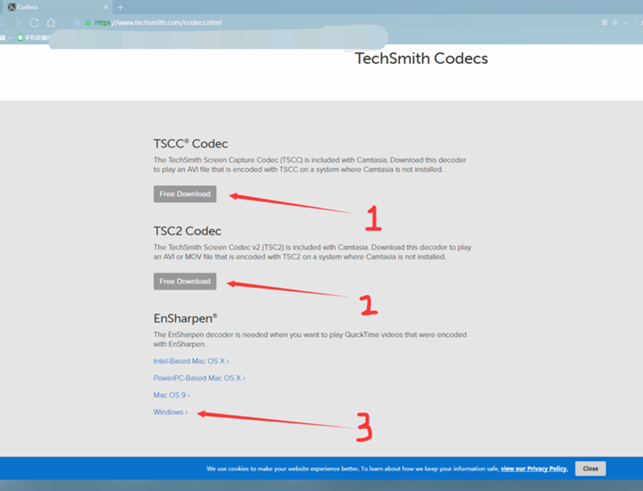Click the lightning speed-mode icon
This screenshot has width=643, height=491.
tap(615, 23)
